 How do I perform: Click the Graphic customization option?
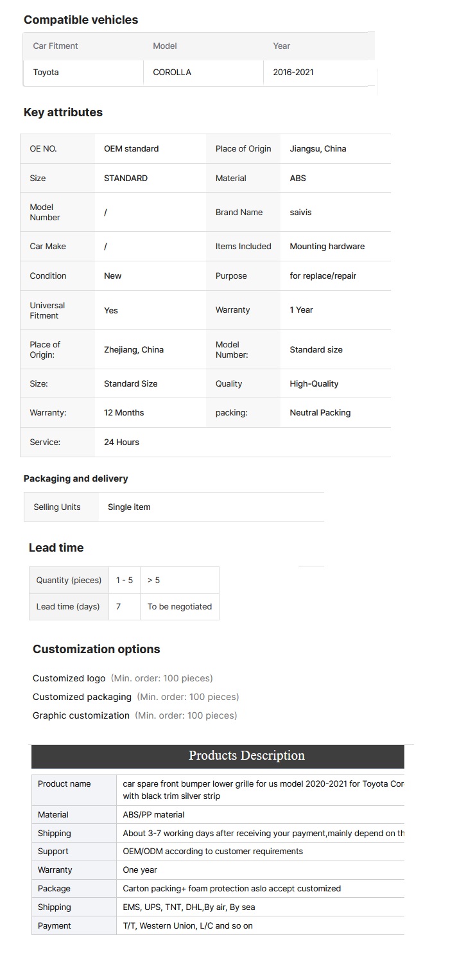(81, 715)
